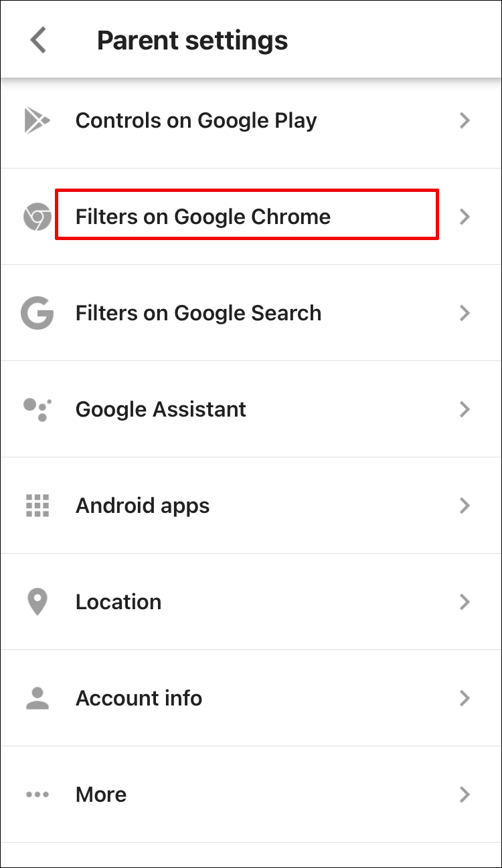Expand chevron beside Controls on Google Play
Screen dimensions: 502x868
[465, 120]
